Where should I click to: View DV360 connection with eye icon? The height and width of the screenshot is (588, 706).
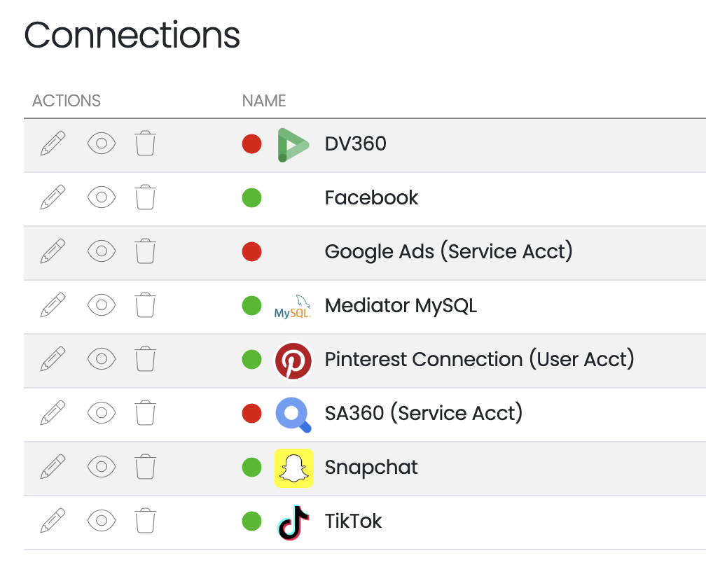102,143
